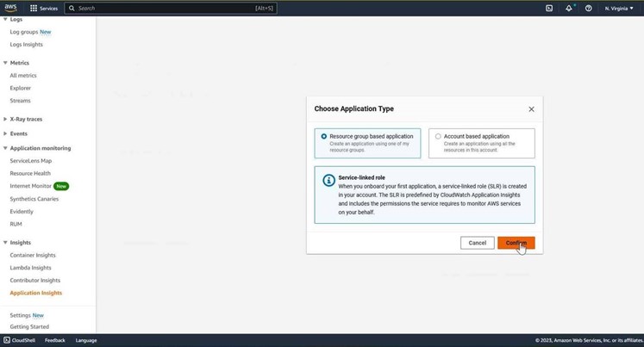Open Lambda Insights
The width and height of the screenshot is (644, 347).
[x=30, y=268]
